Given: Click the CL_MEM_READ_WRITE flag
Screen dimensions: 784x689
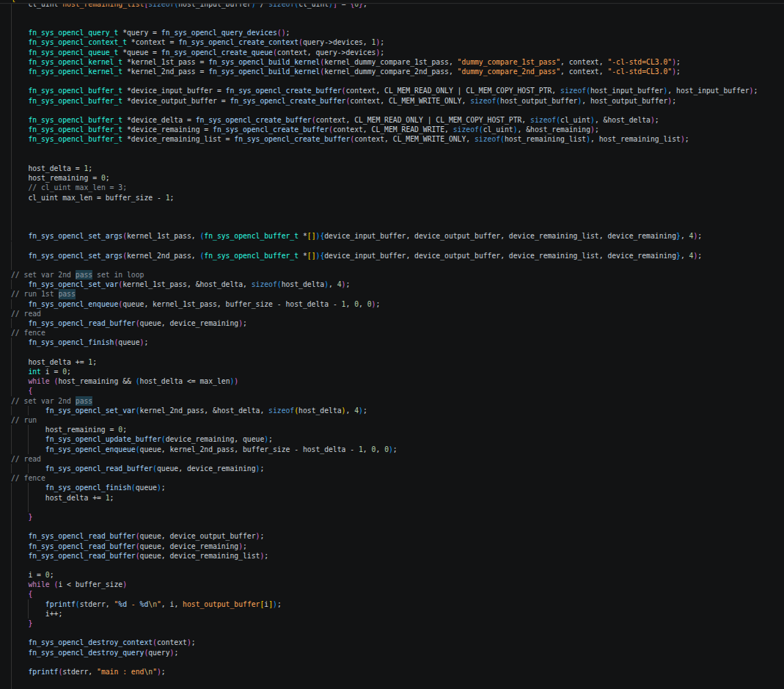Looking at the screenshot, I should [x=408, y=130].
